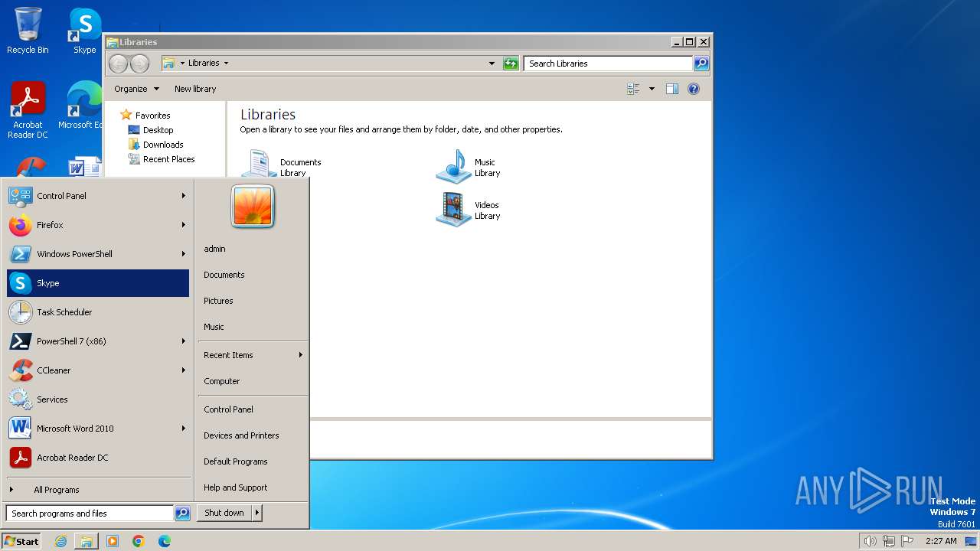Launch Firefox from Start menu

coord(97,225)
